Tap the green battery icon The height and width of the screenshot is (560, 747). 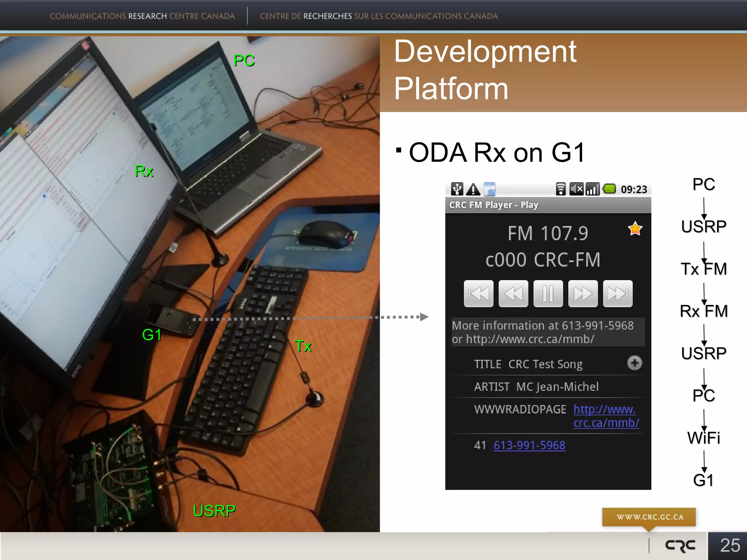pyautogui.click(x=609, y=189)
